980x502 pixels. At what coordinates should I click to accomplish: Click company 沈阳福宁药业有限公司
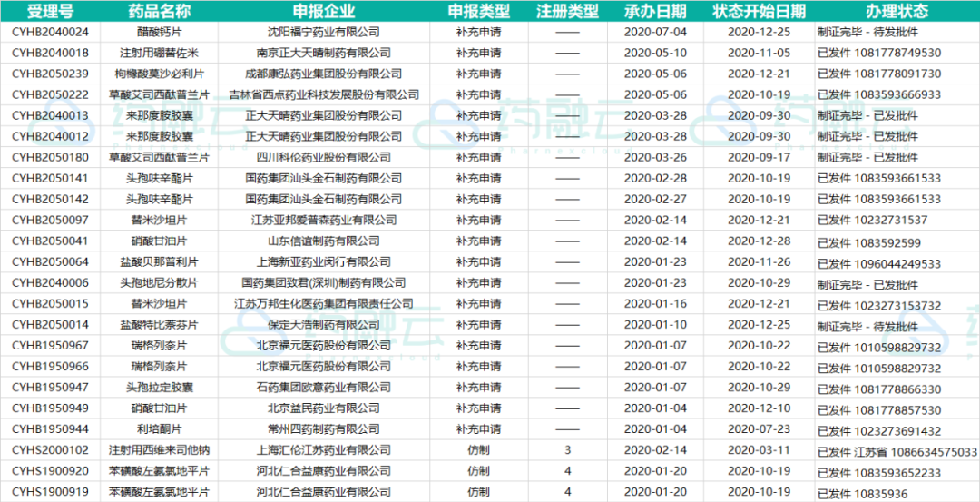tap(324, 32)
